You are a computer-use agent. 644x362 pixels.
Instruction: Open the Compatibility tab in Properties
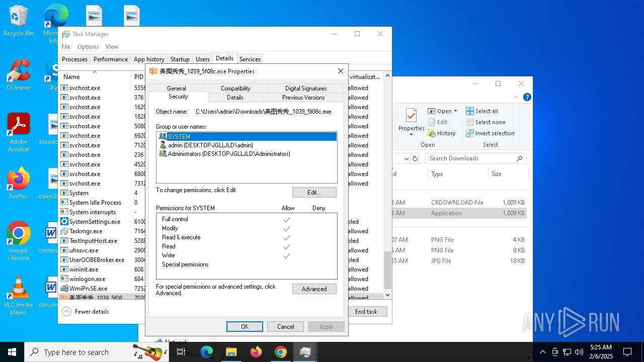235,88
